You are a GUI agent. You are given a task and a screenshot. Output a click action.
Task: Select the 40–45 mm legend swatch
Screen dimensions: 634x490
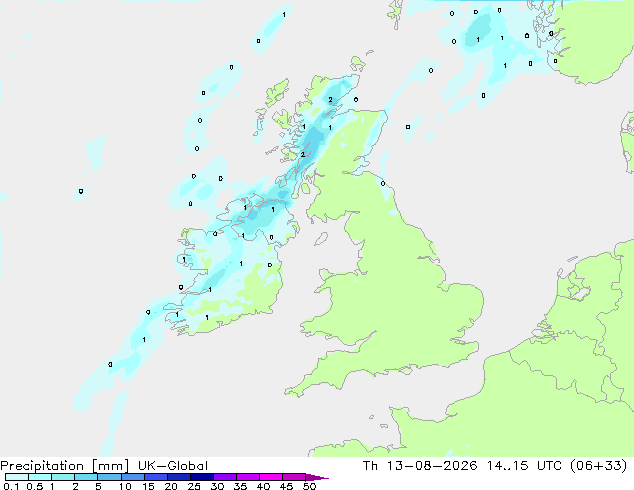point(271,477)
